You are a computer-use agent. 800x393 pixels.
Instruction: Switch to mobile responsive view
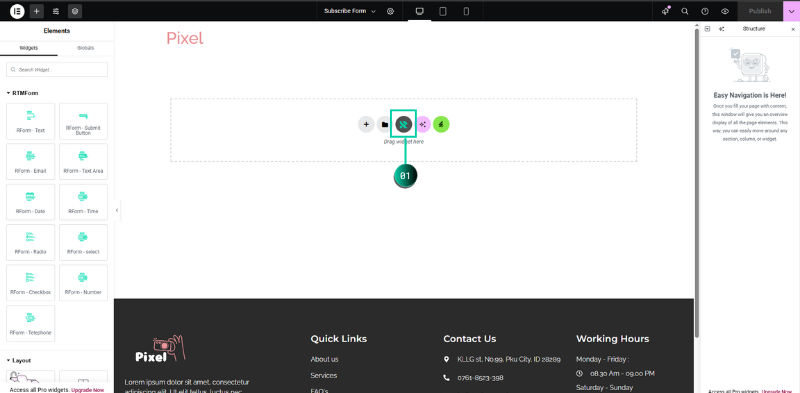[x=466, y=11]
